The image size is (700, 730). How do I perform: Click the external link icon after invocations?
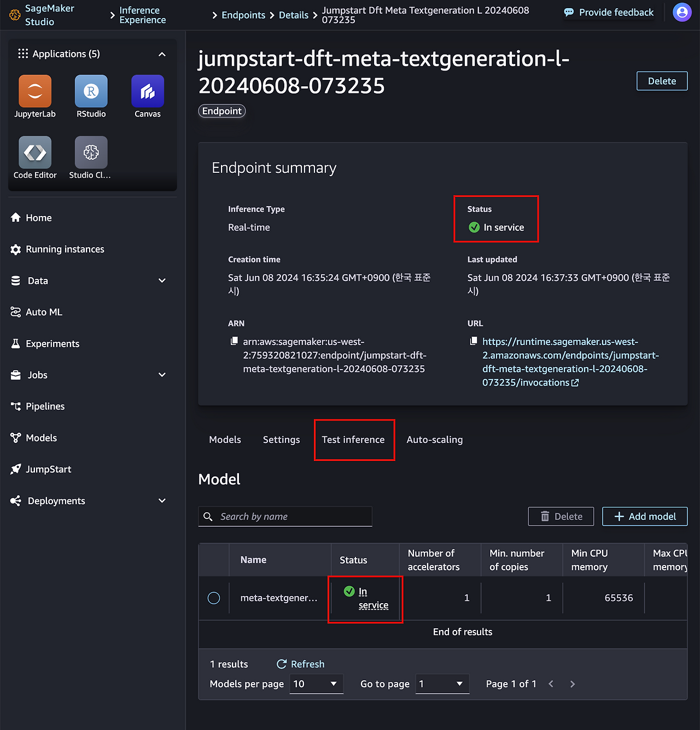coord(575,383)
